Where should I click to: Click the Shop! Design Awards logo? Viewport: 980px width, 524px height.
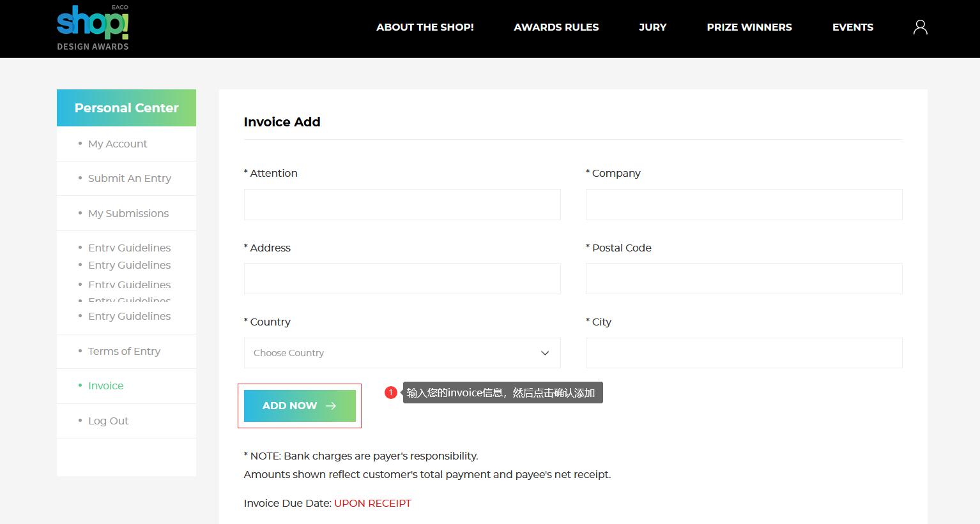click(x=93, y=27)
